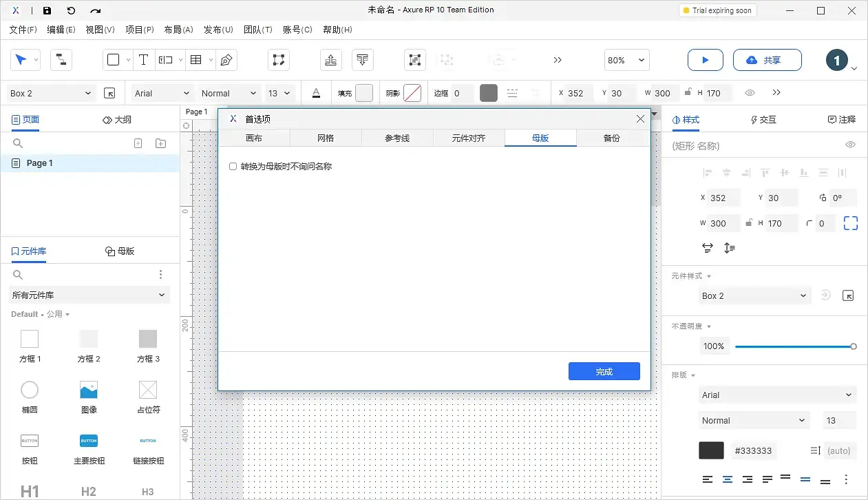Click the #333333 font color swatch
Image resolution: width=868 pixels, height=500 pixels.
(711, 450)
